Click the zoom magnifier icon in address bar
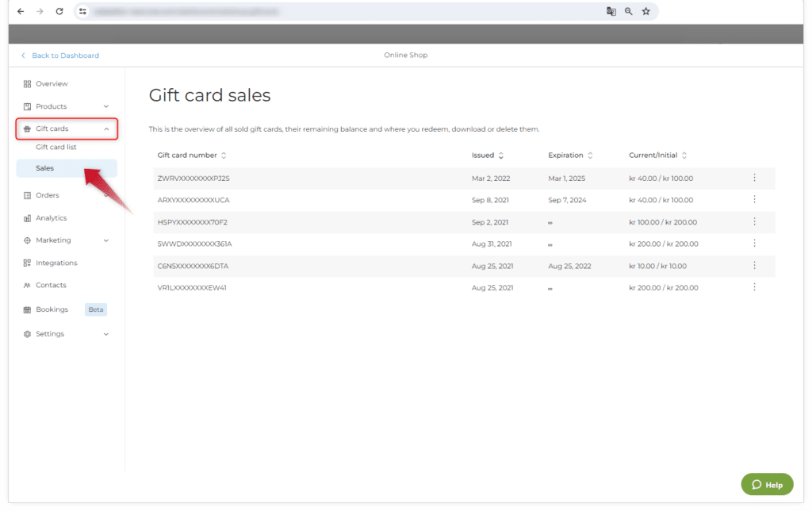 tap(628, 12)
